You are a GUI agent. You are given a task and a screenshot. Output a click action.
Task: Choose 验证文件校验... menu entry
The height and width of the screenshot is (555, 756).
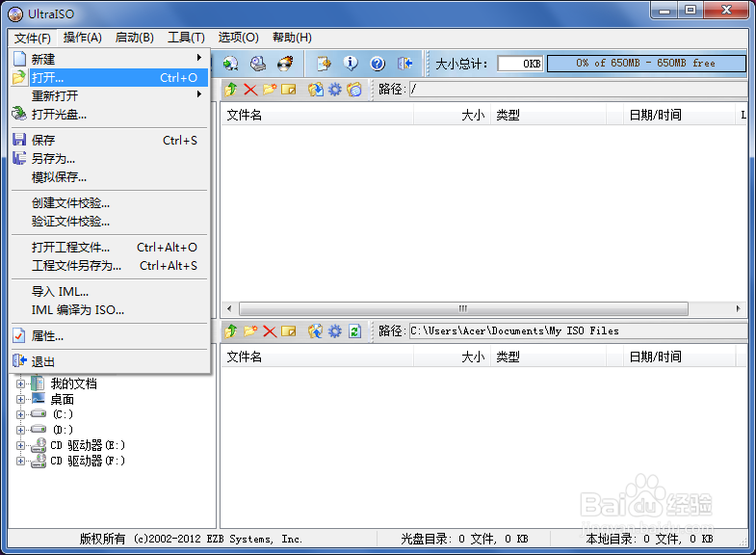coord(110,221)
